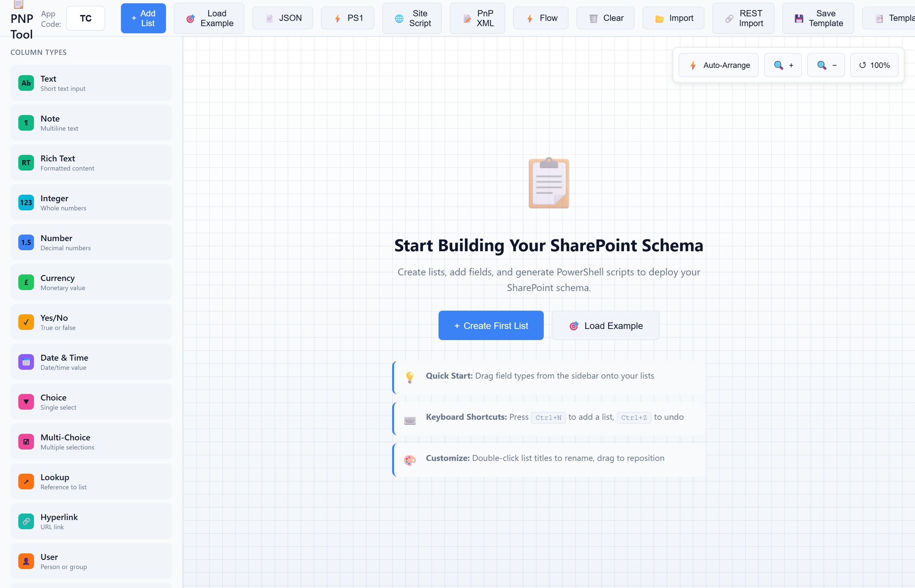Screen dimensions: 915x588
Task: Select the £ Currency field icon
Action: [x=26, y=282]
